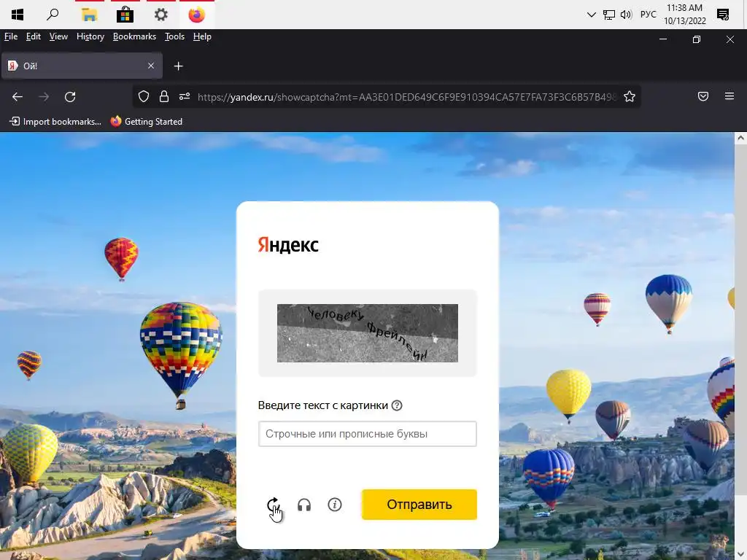Close the Ой! tab
747x560 pixels.
[151, 66]
